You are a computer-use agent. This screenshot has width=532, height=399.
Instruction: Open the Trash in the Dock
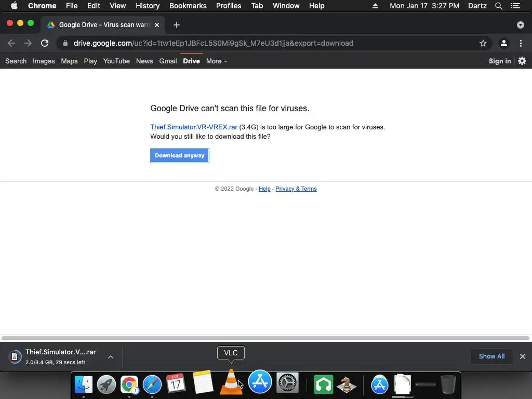click(448, 384)
